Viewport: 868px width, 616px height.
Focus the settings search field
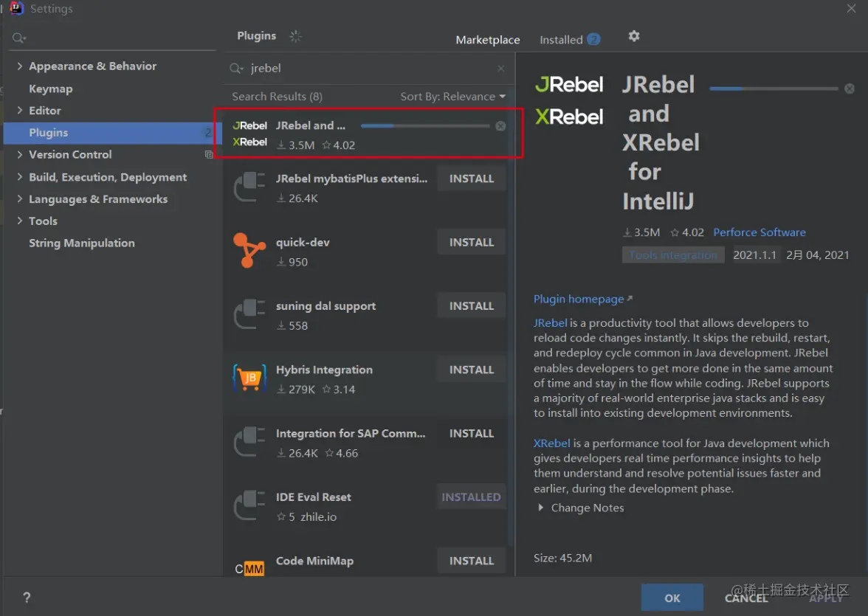click(112, 38)
